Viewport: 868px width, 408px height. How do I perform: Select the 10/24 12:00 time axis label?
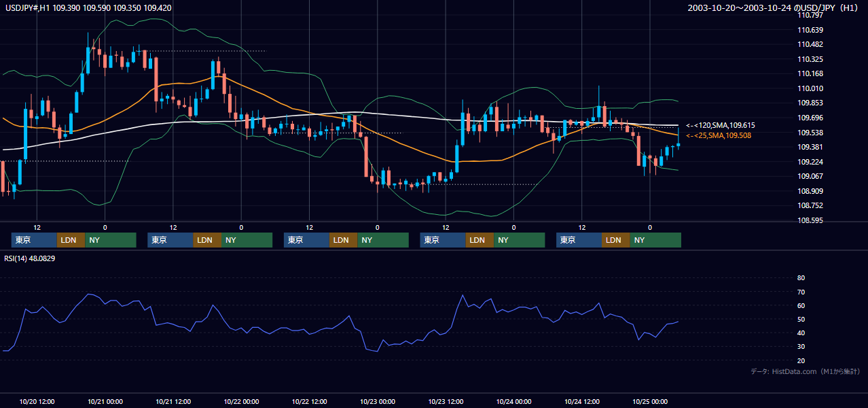click(x=582, y=401)
